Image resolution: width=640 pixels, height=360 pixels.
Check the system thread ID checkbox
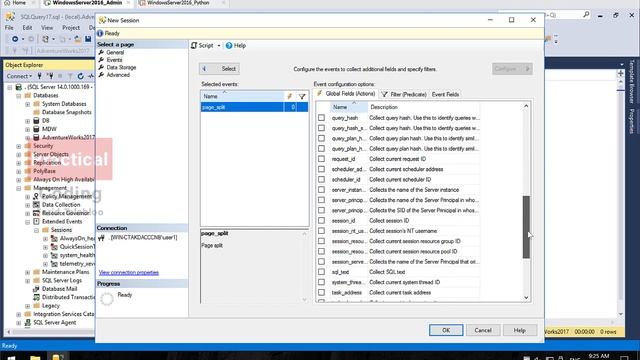[x=322, y=282]
